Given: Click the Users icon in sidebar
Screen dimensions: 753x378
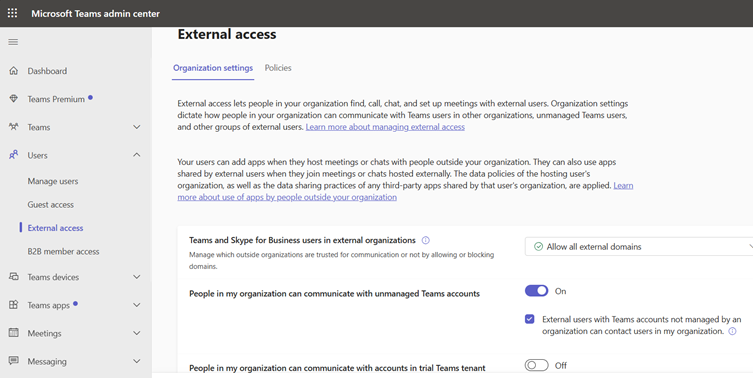Looking at the screenshot, I should 13,155.
